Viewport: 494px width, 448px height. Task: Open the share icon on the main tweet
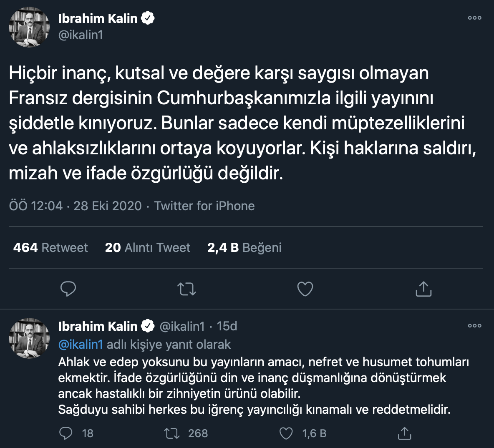tap(423, 288)
